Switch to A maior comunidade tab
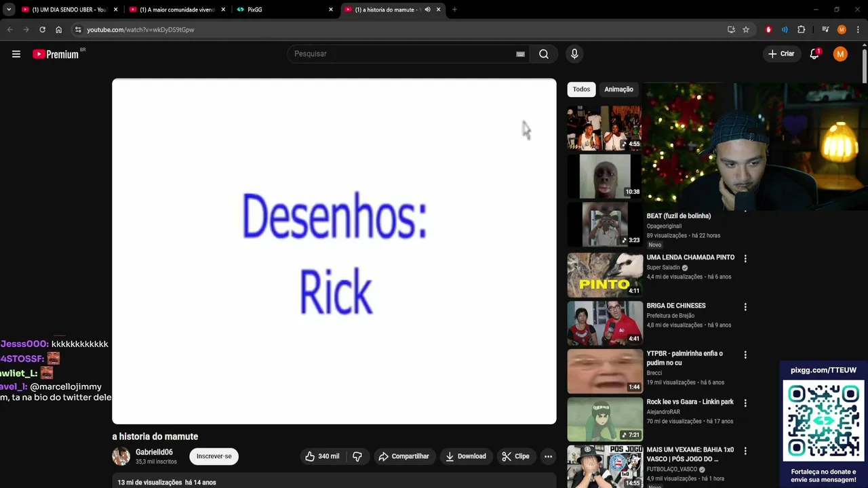Image resolution: width=868 pixels, height=488 pixels. pos(177,9)
